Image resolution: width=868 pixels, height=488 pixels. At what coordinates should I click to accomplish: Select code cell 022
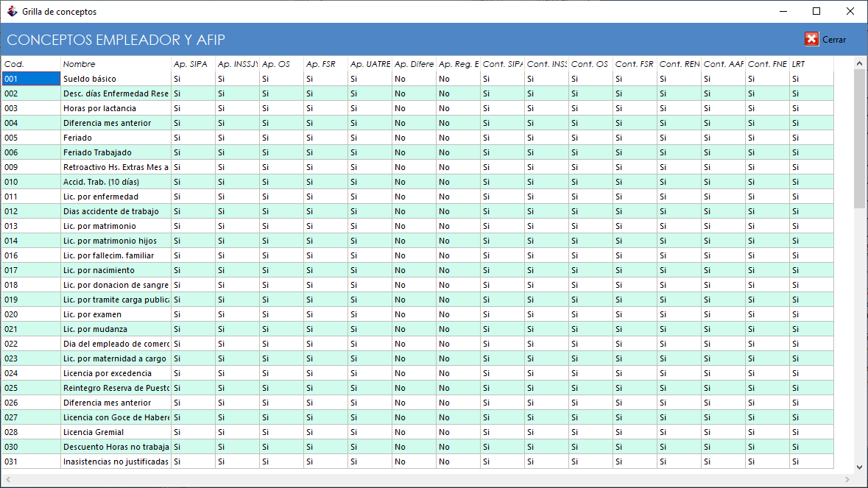(31, 344)
